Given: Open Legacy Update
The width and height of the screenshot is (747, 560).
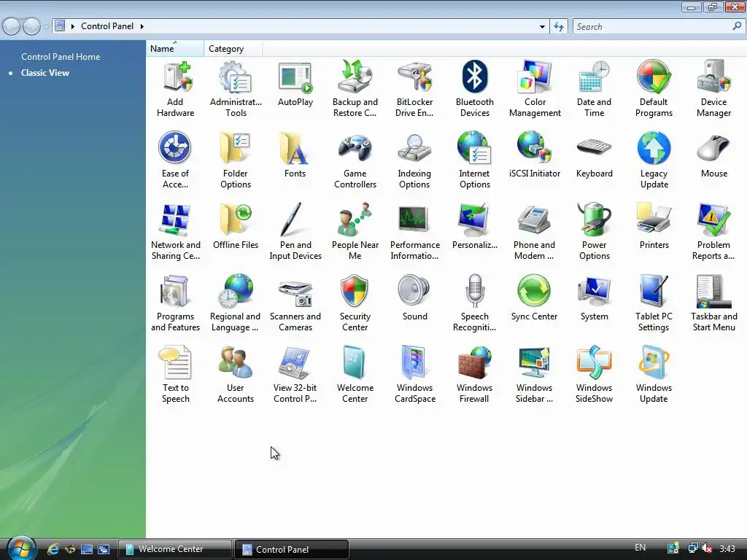Looking at the screenshot, I should [x=654, y=160].
